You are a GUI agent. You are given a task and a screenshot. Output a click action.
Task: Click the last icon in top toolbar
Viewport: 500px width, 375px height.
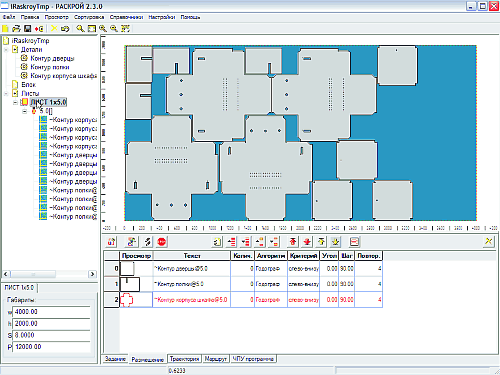[125, 29]
